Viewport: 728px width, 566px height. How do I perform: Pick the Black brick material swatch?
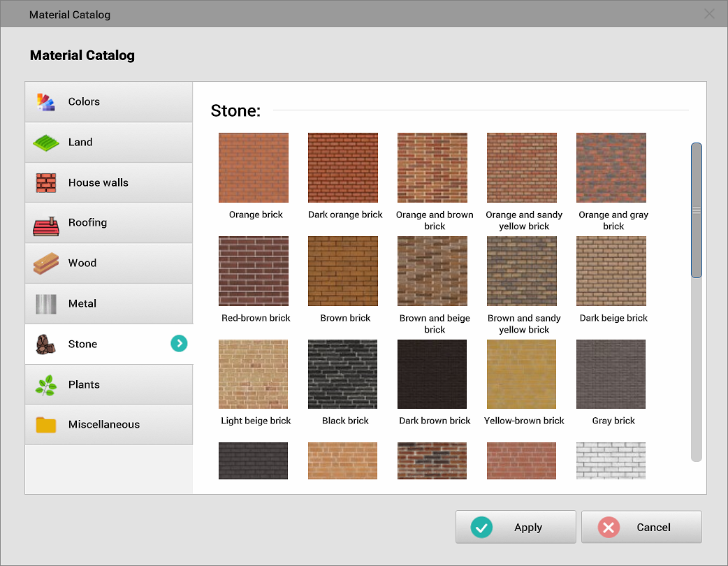(342, 374)
